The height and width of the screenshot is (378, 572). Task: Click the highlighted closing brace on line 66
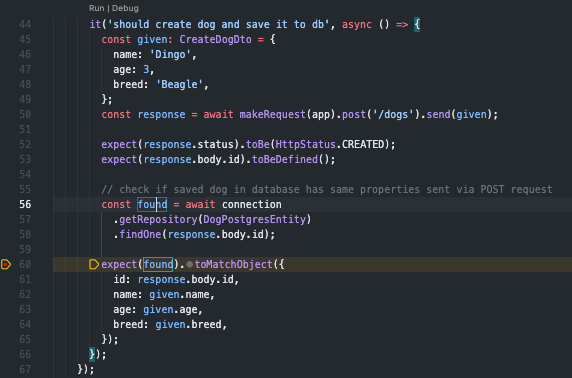92,354
